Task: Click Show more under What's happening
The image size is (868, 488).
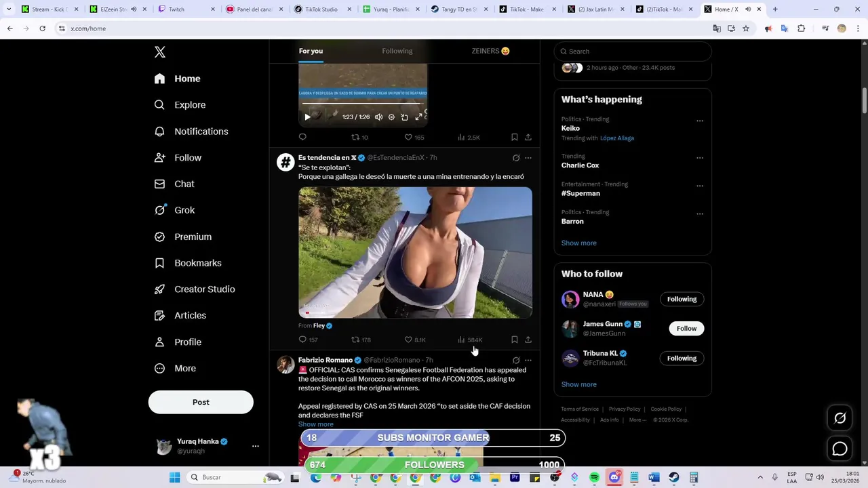Action: 579,243
